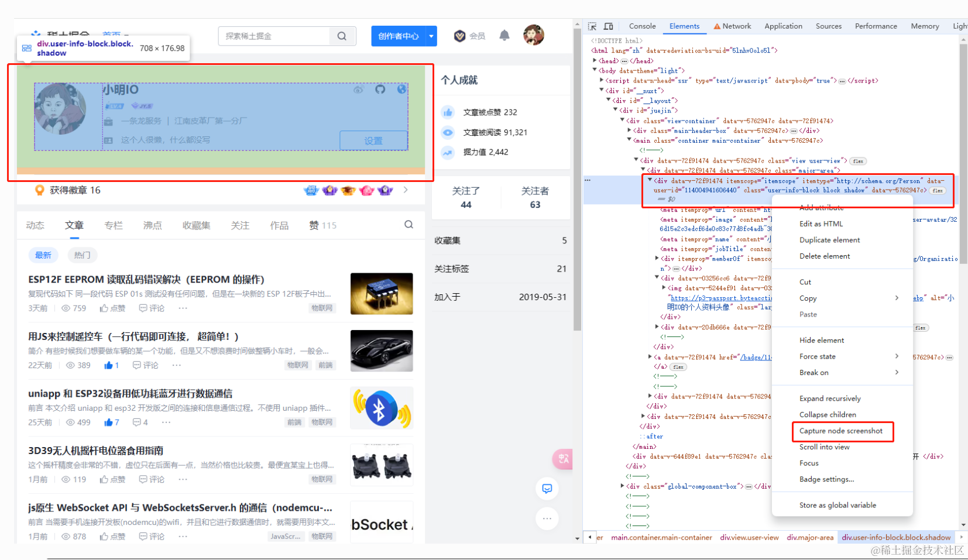The image size is (968, 560).
Task: Focus the 探索稀土掘金 search field
Action: tap(274, 36)
